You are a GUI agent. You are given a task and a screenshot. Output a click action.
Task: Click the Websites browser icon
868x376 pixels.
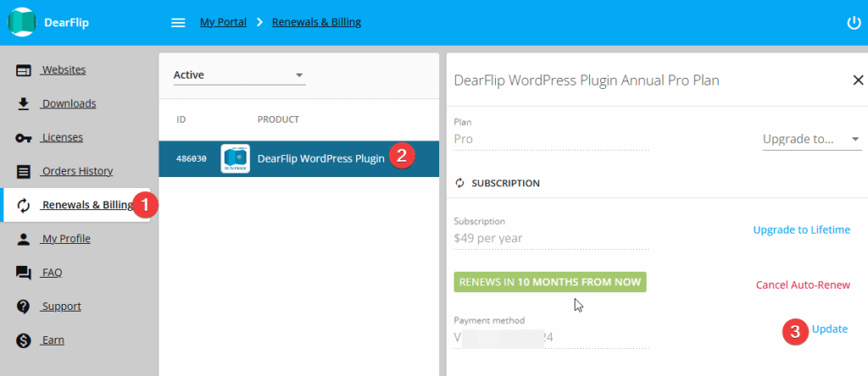tap(24, 70)
